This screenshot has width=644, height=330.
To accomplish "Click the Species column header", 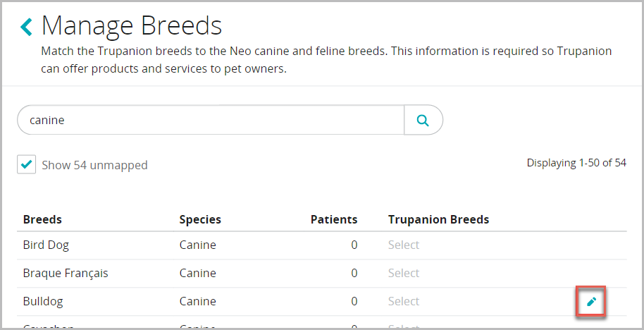I will 200,219.
